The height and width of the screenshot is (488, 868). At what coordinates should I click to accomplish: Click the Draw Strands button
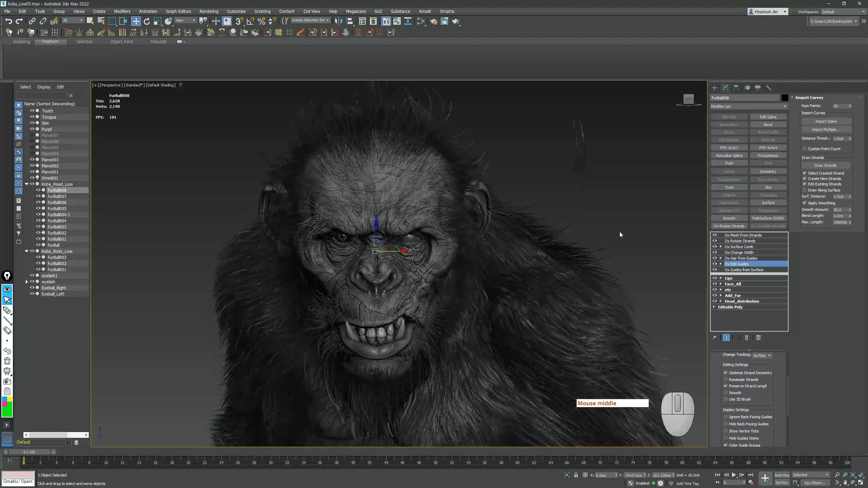point(825,165)
